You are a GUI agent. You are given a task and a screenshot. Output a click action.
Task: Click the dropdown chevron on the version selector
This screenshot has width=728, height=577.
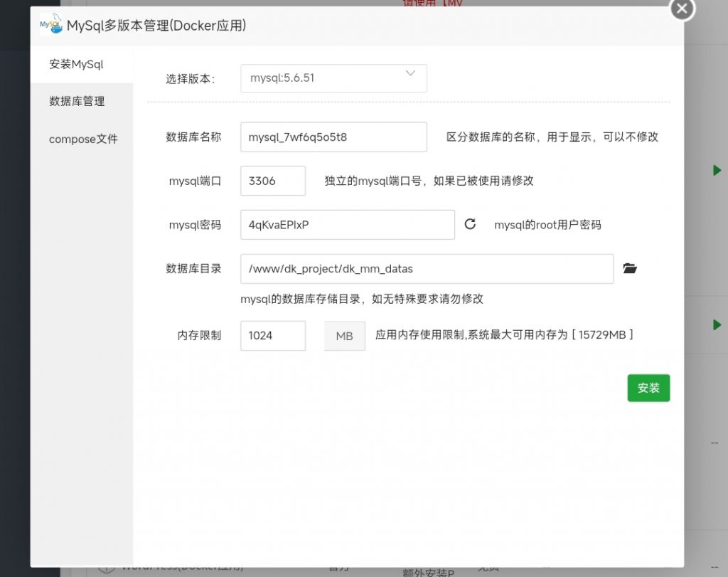click(x=410, y=73)
